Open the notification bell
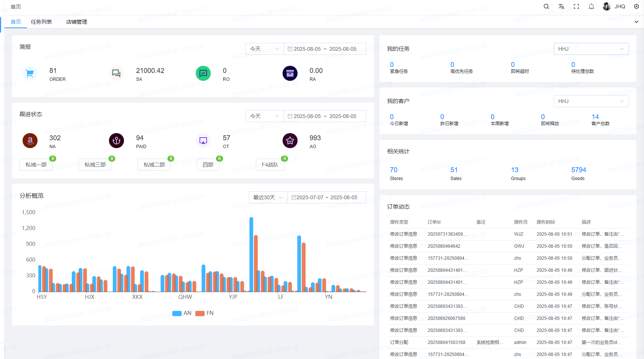This screenshot has width=644, height=359. point(591,6)
